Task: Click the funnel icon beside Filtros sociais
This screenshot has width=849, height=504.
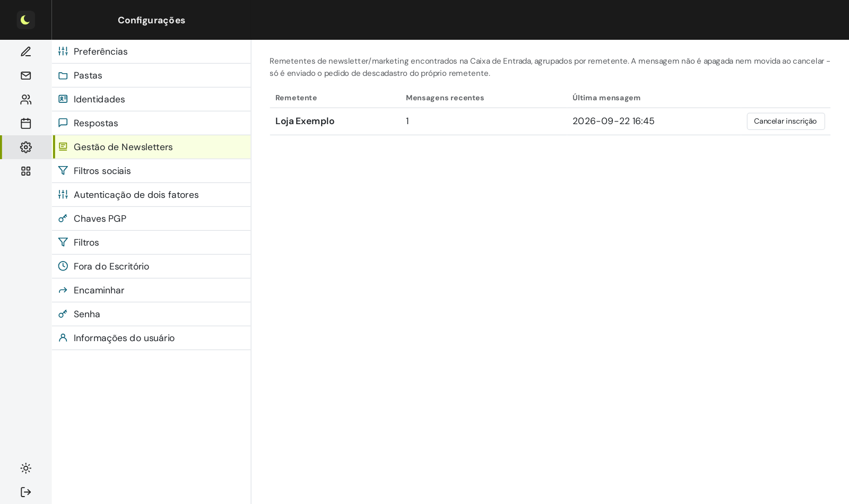Action: [x=63, y=171]
